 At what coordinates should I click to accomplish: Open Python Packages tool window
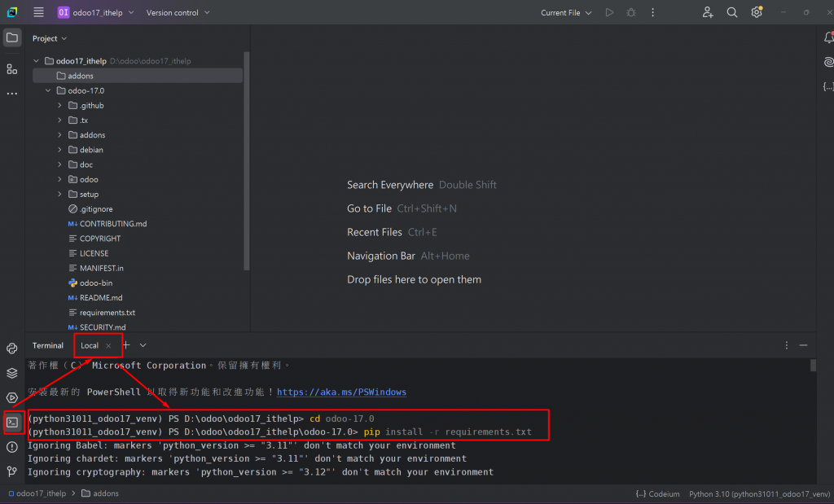coord(11,348)
